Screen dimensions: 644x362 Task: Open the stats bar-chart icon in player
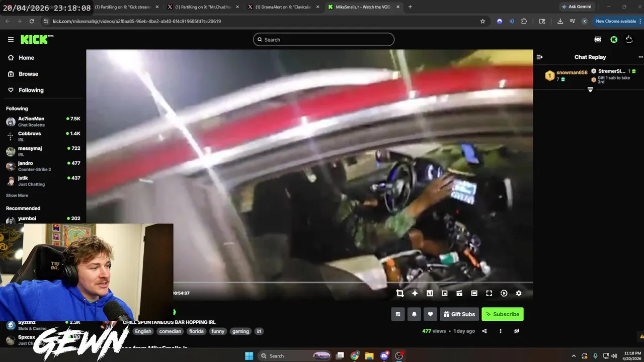[430, 293]
